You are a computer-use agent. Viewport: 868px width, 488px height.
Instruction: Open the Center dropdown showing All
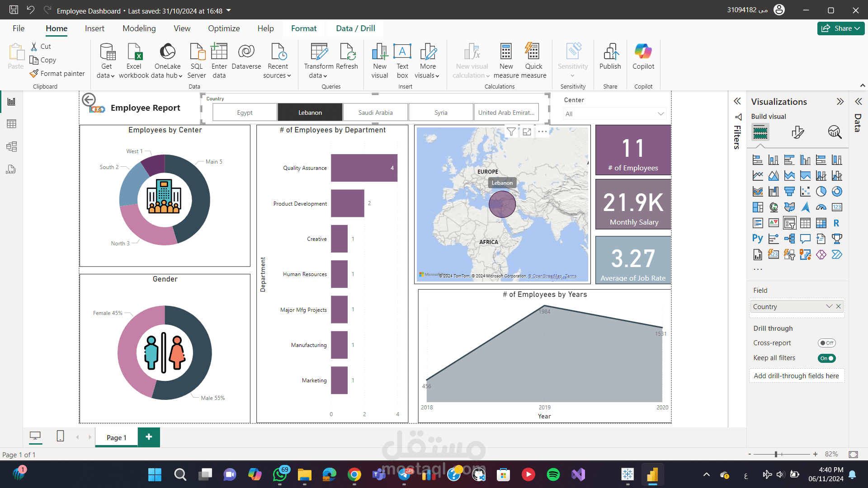click(614, 114)
